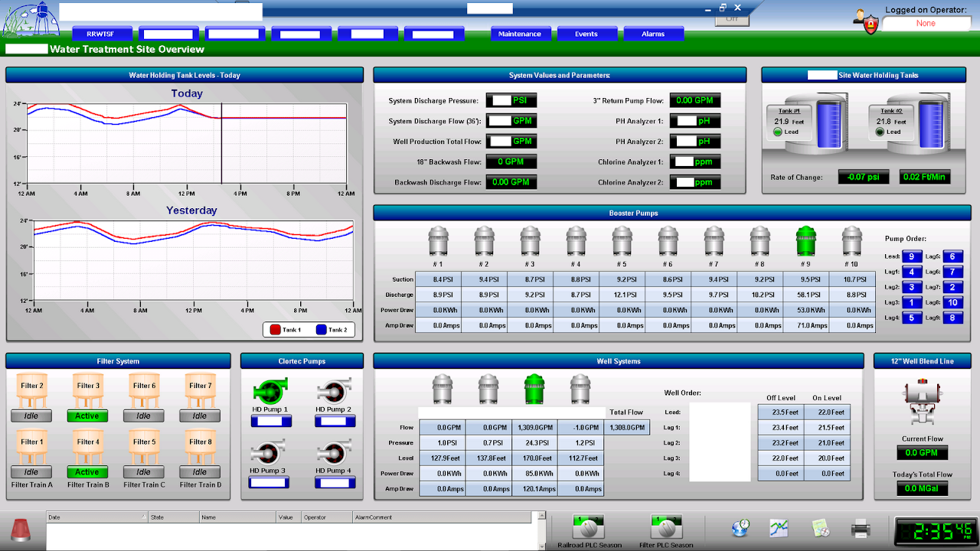Toggle the Filter 2 Idle status button
Screen dimensions: 980x551
31,416
